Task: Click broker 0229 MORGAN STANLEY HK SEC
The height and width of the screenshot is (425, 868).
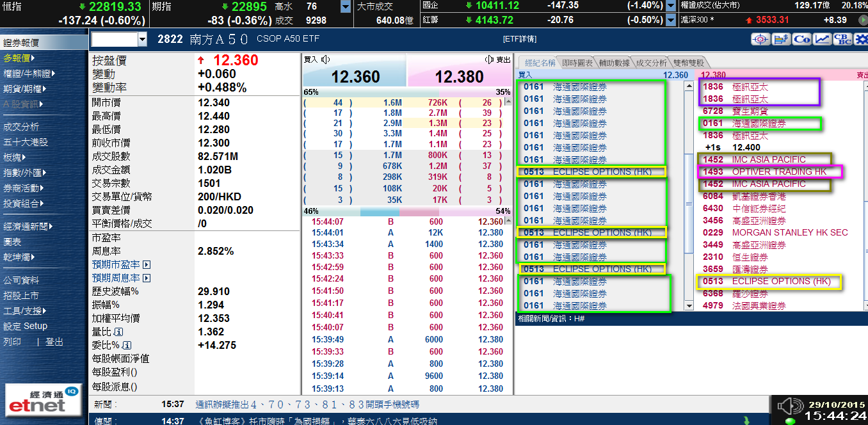Action: click(775, 232)
